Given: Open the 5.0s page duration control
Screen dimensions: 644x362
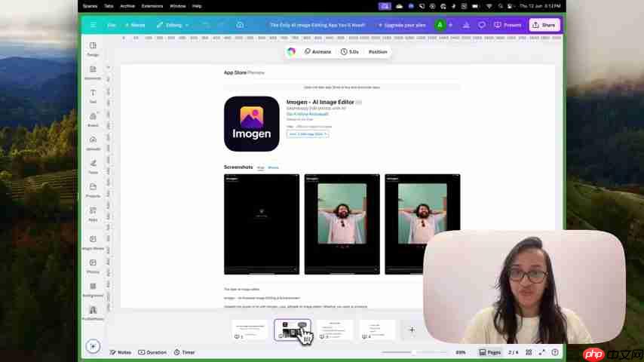Looking at the screenshot, I should tap(349, 52).
